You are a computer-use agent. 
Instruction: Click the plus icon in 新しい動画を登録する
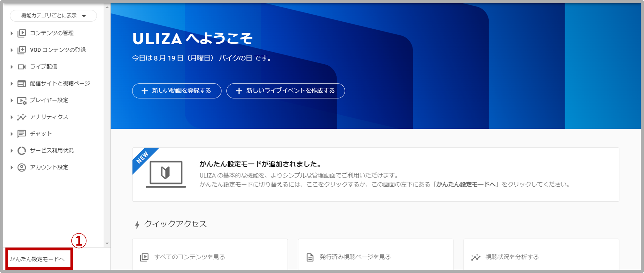(x=145, y=91)
